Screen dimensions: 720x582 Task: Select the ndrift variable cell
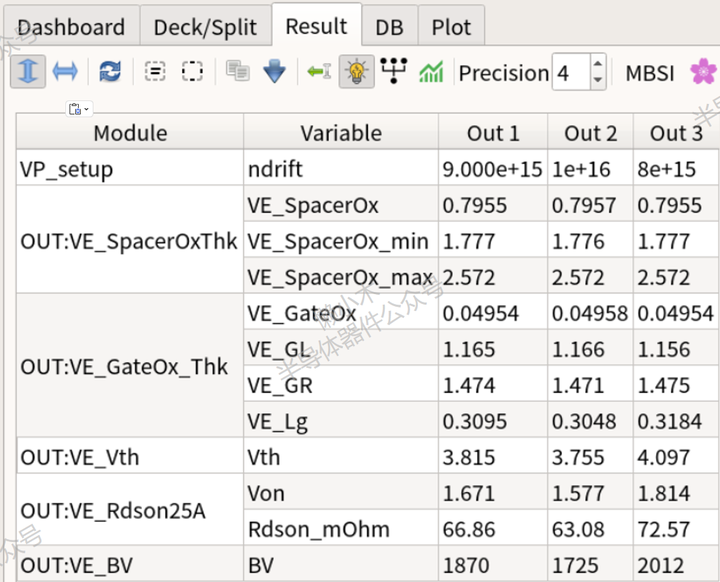(x=341, y=168)
